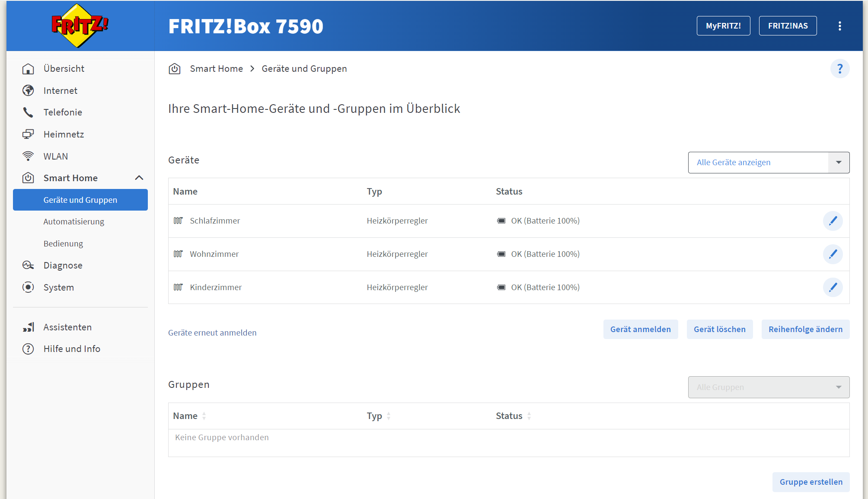The height and width of the screenshot is (499, 868).
Task: Open help via the question mark icon
Action: (x=839, y=69)
